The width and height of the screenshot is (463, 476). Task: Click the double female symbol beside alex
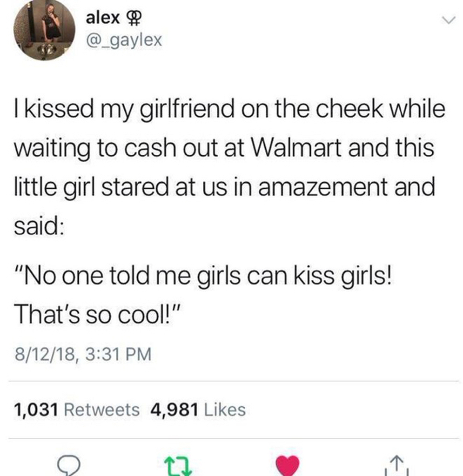(x=133, y=19)
